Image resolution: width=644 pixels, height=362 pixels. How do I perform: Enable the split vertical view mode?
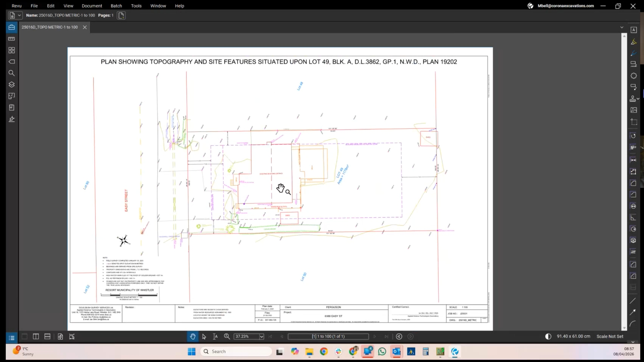tap(36, 337)
